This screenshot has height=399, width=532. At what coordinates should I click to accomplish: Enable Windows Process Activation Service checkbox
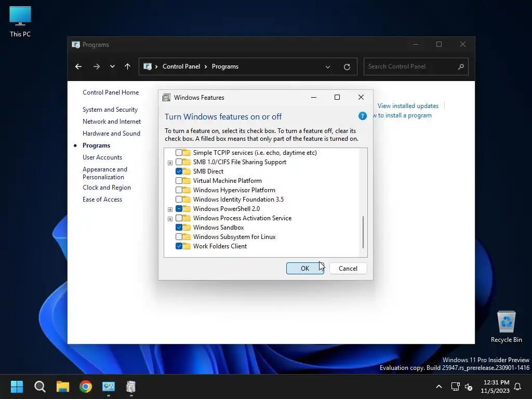[x=179, y=218]
